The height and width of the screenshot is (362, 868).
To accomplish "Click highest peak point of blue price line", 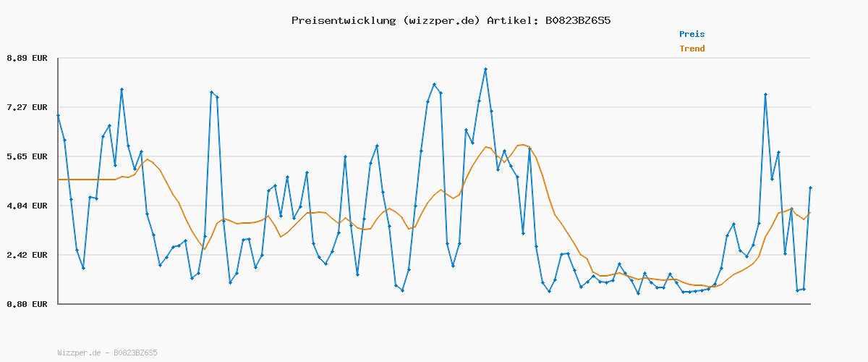I will click(486, 69).
